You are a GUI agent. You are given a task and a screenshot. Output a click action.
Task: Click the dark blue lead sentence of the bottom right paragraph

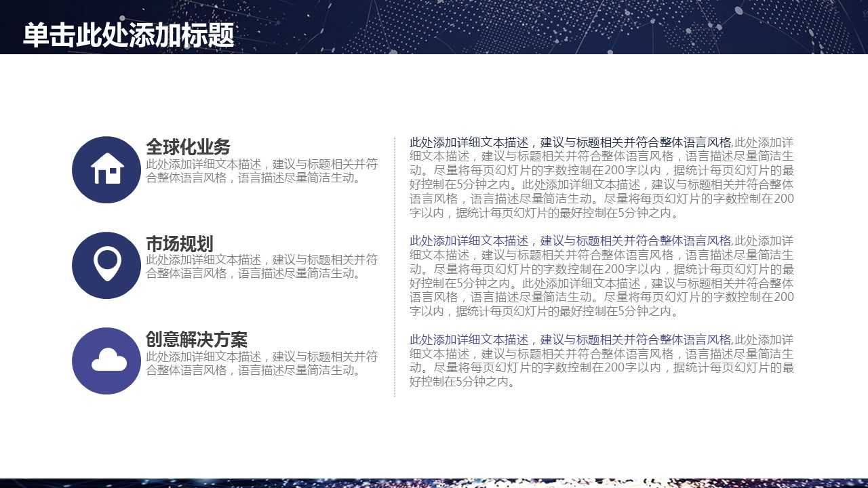570,340
